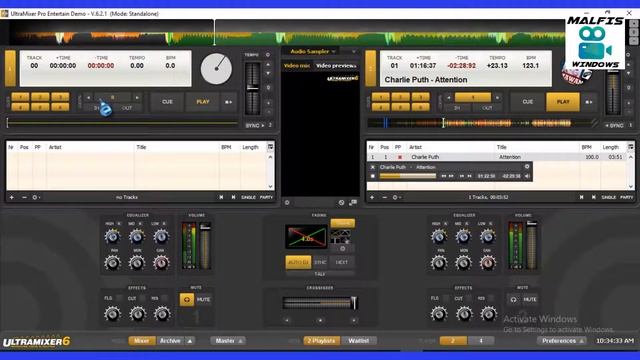The image size is (640, 360).
Task: Enable the right channel's headphone monitor button
Action: (x=513, y=299)
